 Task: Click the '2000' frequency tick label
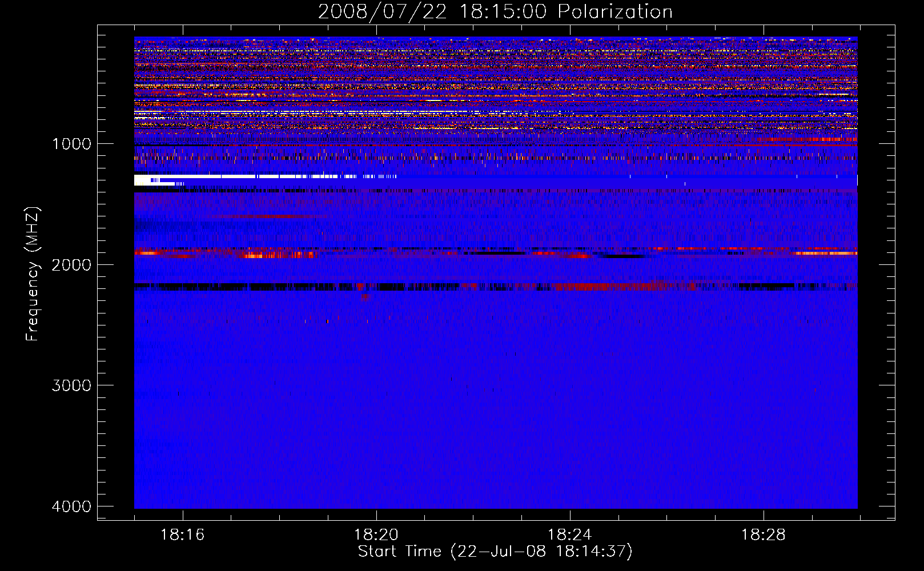71,265
